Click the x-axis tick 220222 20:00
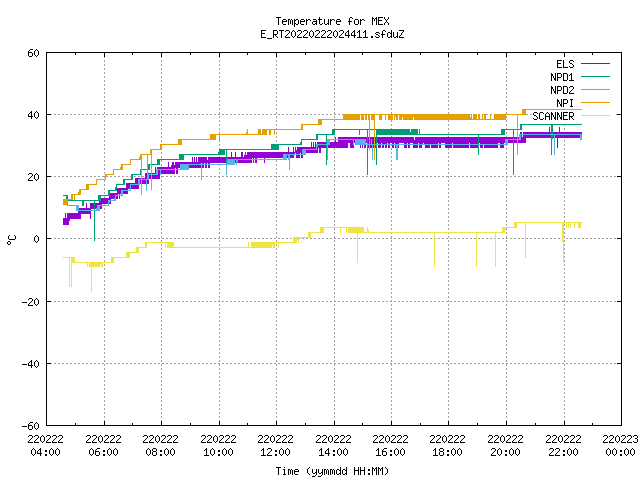 [x=506, y=446]
